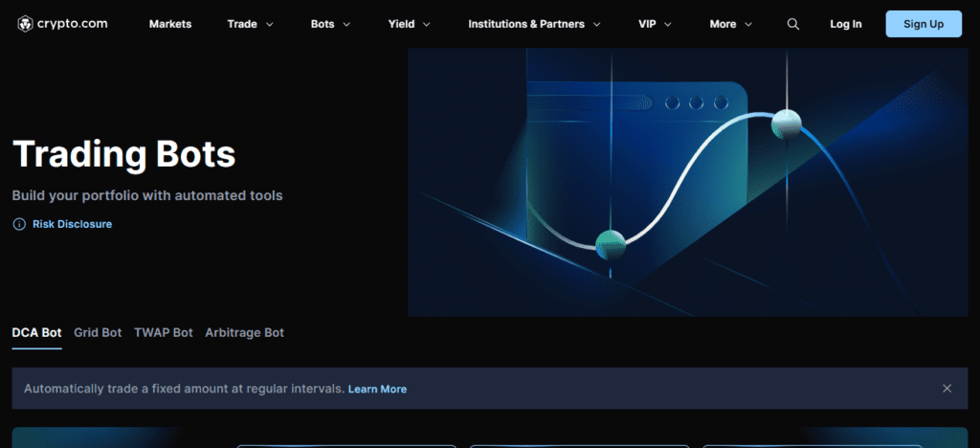The width and height of the screenshot is (980, 448).
Task: Expand the VIP dropdown menu
Action: point(655,24)
